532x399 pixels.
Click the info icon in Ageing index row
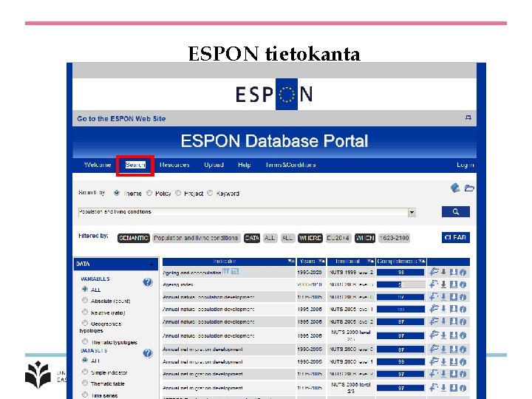point(463,284)
